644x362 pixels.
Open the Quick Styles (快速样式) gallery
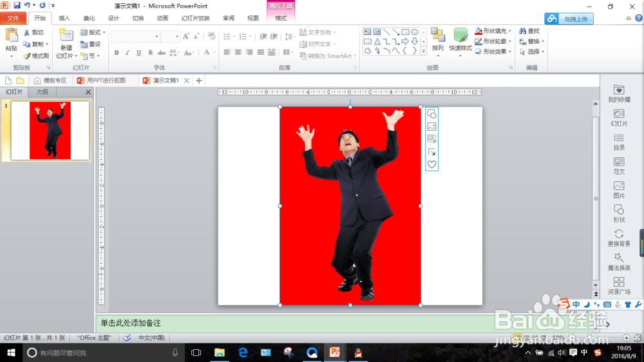460,41
